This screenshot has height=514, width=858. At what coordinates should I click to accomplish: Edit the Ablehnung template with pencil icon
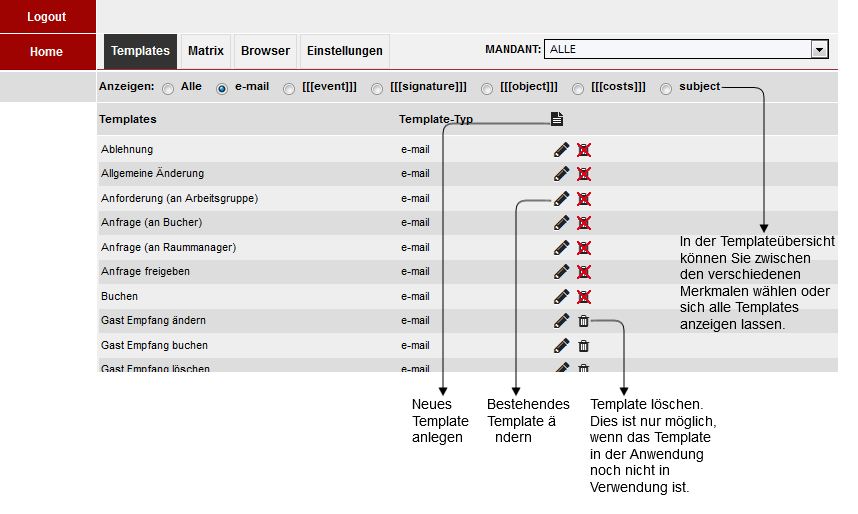[561, 149]
